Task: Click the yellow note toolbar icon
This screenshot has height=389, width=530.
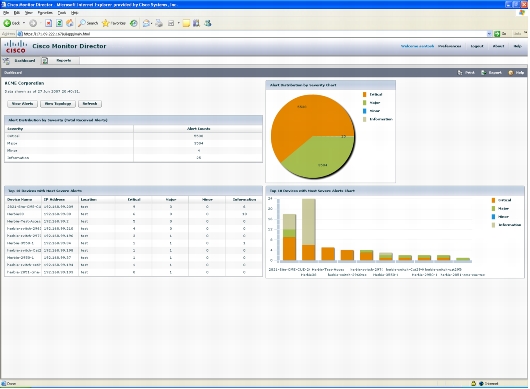Action: [x=186, y=23]
